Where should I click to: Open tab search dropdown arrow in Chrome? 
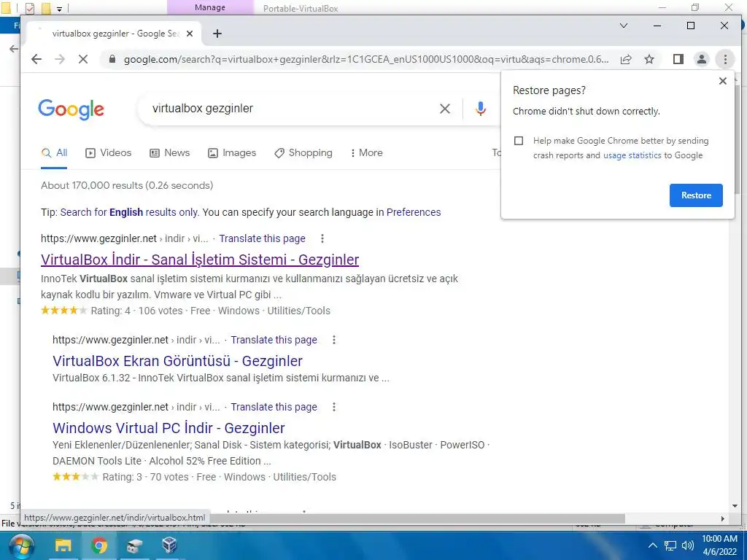point(624,26)
